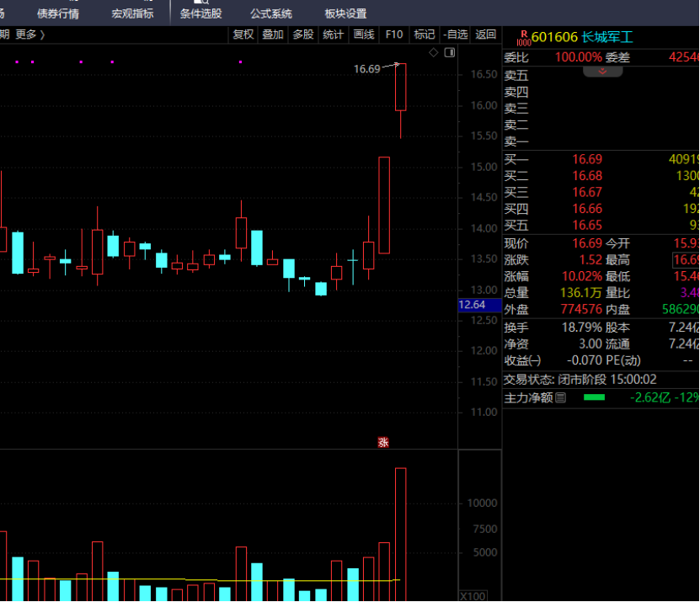The image size is (700, 602).
Task: Toggle the PE(动) dynamic ratio label
Action: tap(623, 360)
